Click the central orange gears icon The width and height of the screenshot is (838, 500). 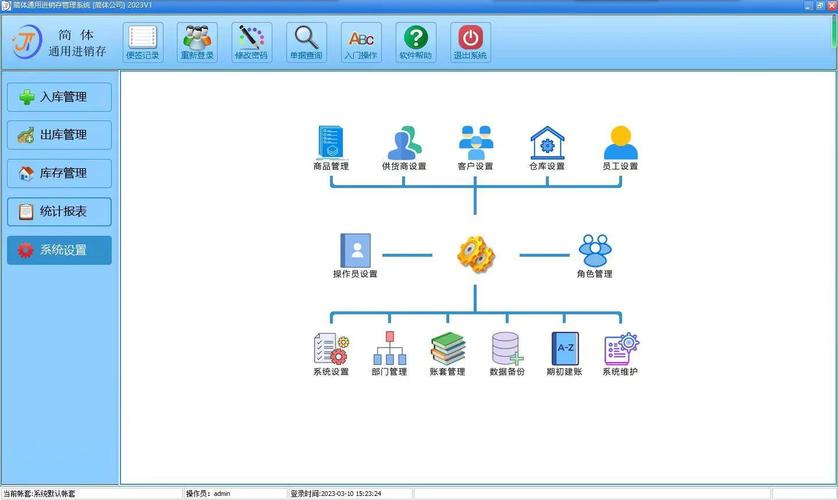tap(476, 254)
